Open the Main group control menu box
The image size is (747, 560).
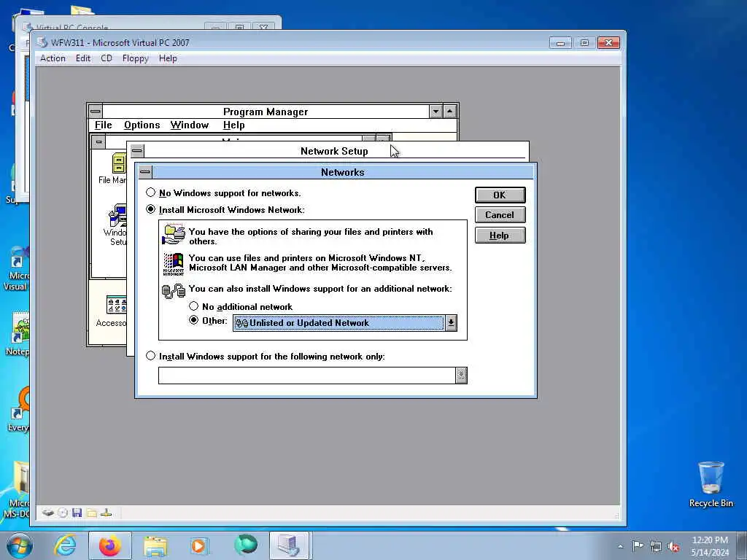98,142
